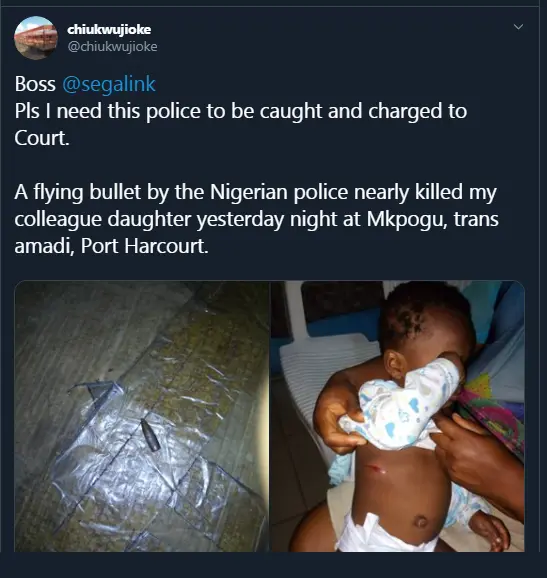This screenshot has width=547, height=578.
Task: Click the dark empty area below the photos
Action: tap(274, 565)
